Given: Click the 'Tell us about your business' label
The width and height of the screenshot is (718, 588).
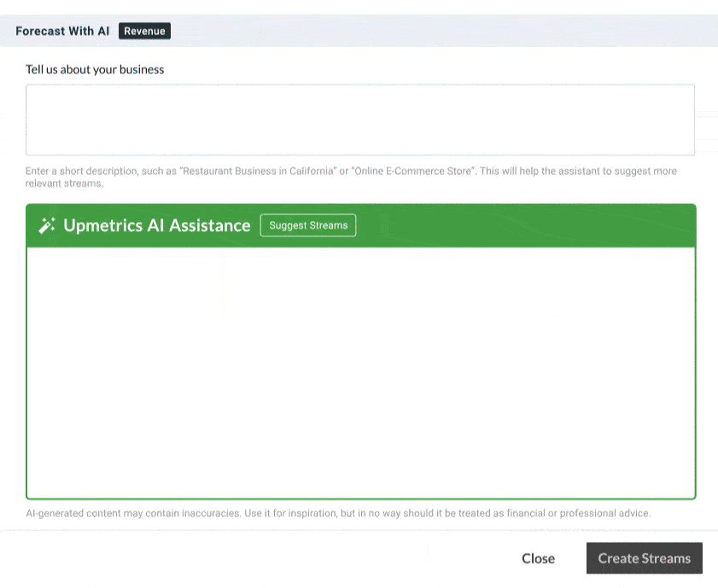Looking at the screenshot, I should tap(95, 70).
